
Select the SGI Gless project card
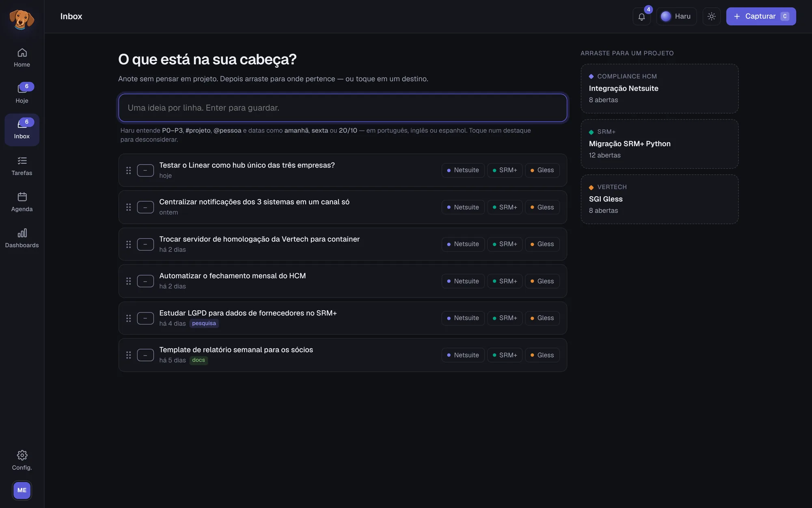tap(659, 199)
